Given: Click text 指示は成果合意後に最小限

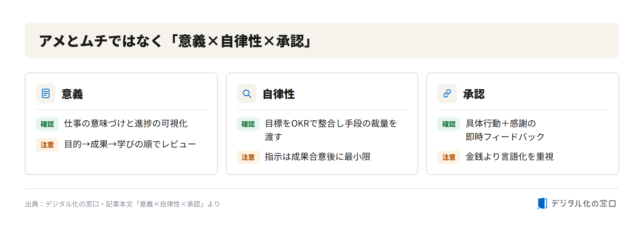Looking at the screenshot, I should [x=318, y=157].
